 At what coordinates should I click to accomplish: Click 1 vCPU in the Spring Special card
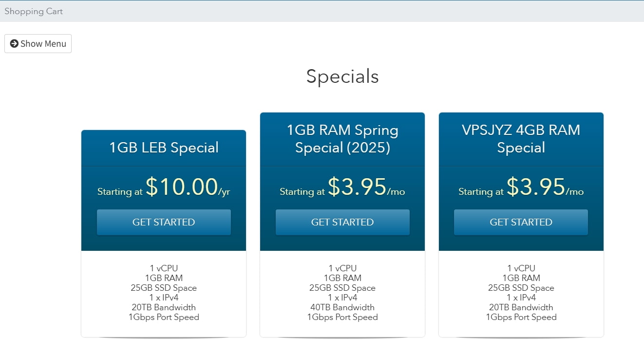(x=342, y=268)
